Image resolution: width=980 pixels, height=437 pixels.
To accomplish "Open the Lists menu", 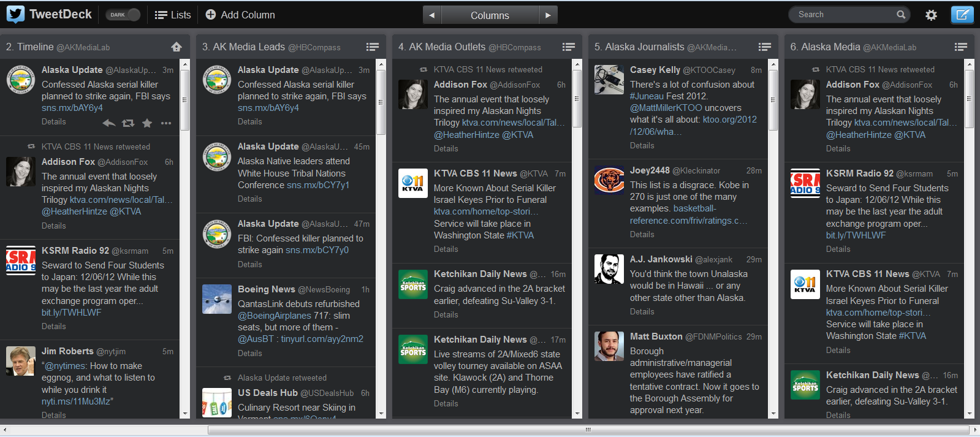I will [x=173, y=15].
